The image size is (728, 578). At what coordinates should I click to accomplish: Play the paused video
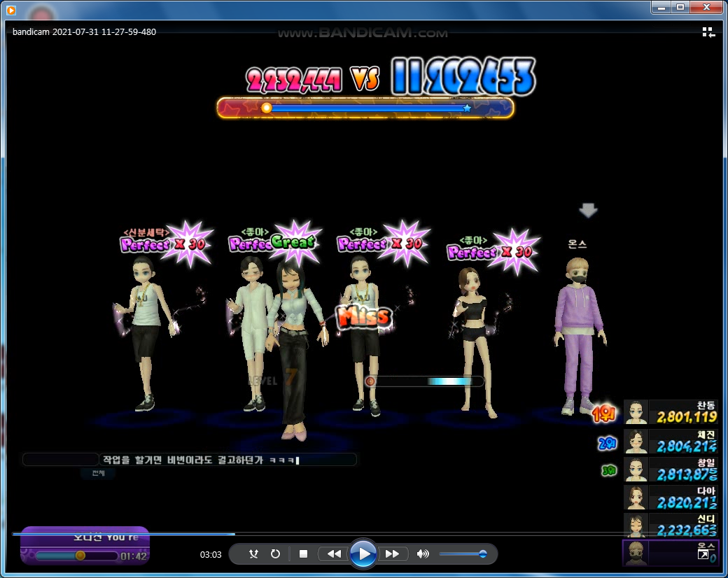[x=363, y=554]
